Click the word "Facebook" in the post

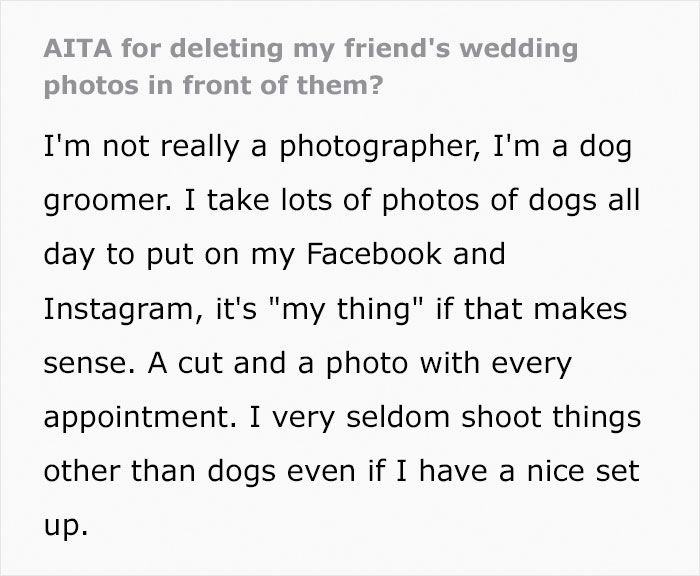378,254
